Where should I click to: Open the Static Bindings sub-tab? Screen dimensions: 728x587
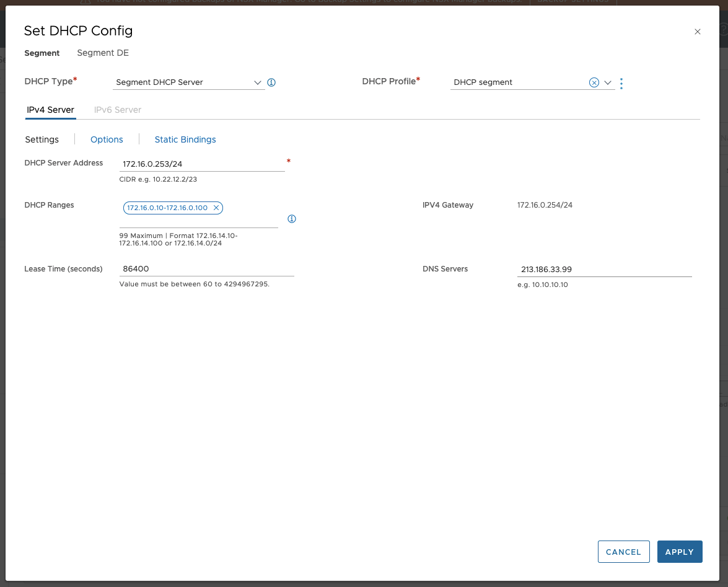click(185, 139)
